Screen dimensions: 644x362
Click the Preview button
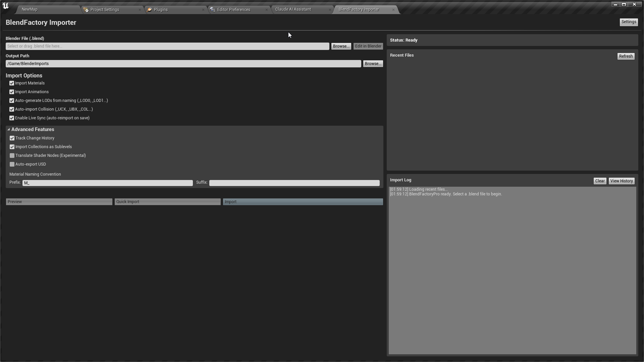point(59,202)
